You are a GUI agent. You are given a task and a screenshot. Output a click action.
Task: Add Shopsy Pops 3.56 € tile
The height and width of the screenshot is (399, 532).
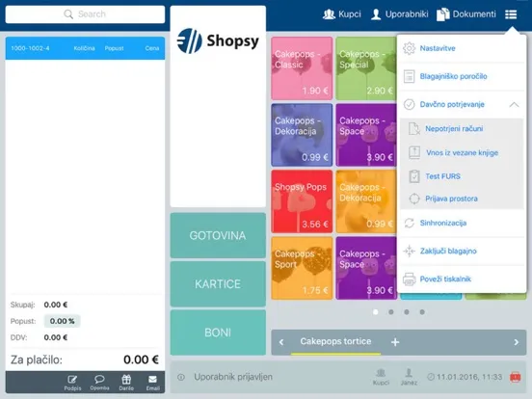click(302, 201)
